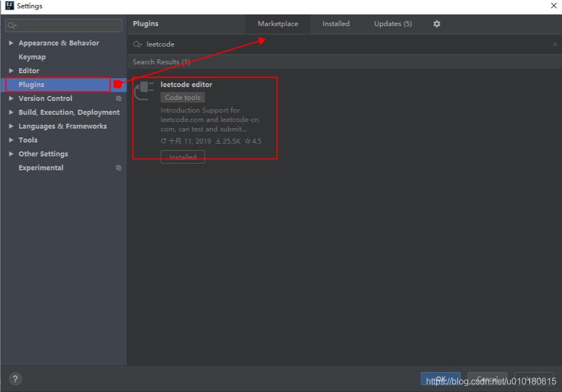Clear the plugin search with the X icon
Screen dimensions: 562x392
pyautogui.click(x=555, y=44)
